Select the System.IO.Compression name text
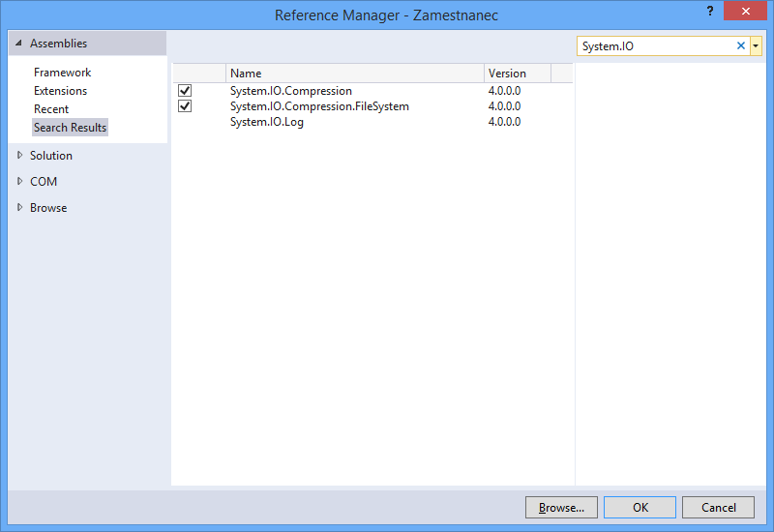Screen dimensions: 774x532 291,91
